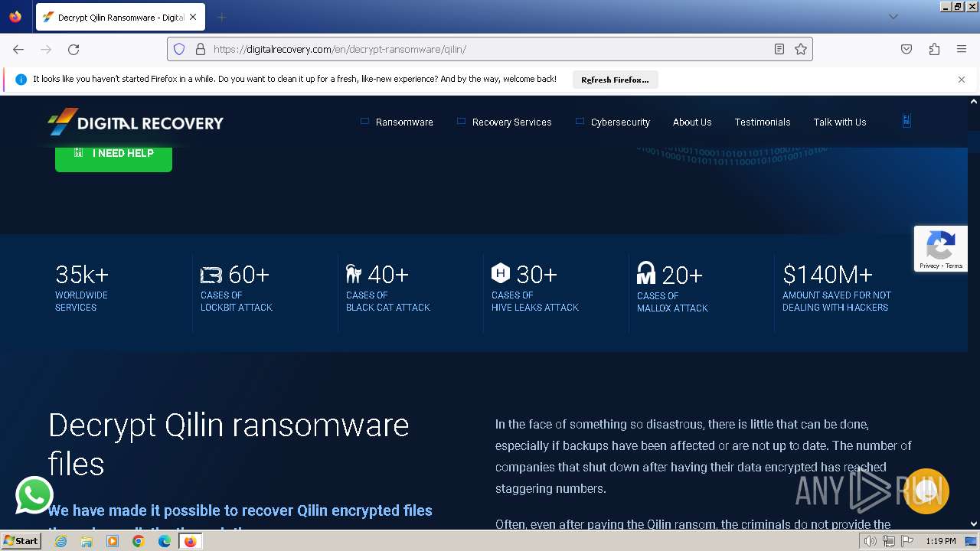Click CASES OF LOCKBIT ATTACK label
This screenshot has height=551, width=980.
237,302
